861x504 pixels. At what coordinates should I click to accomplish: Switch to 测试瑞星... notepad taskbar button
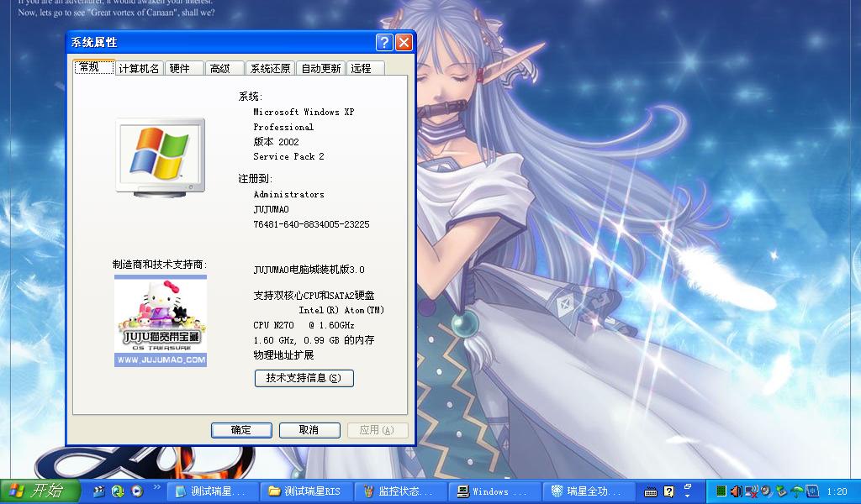pyautogui.click(x=211, y=491)
